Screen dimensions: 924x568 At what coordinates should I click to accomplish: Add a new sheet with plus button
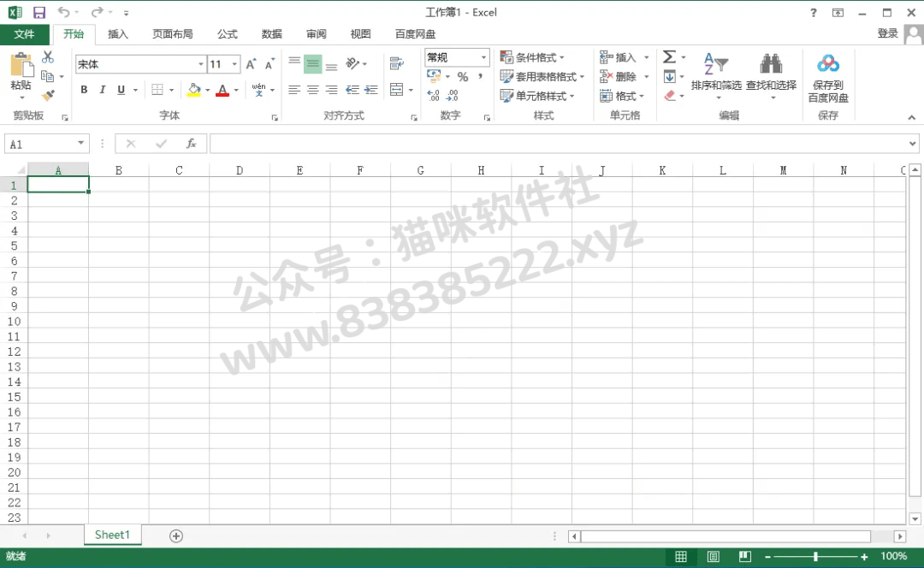175,535
